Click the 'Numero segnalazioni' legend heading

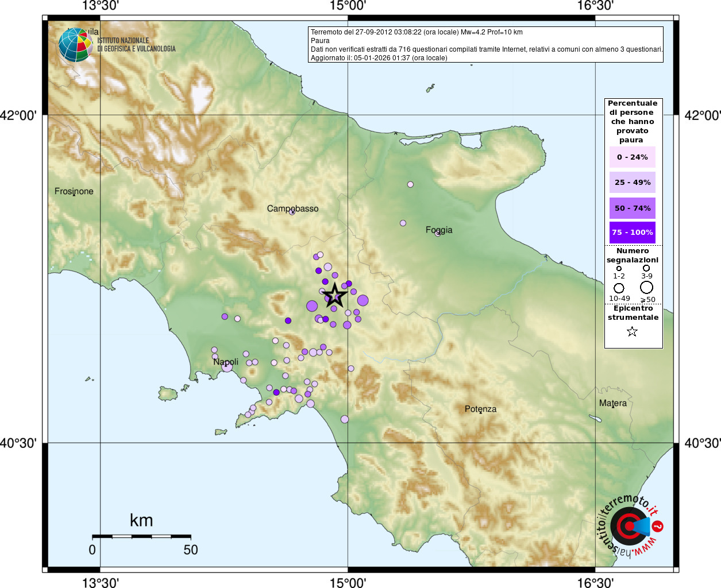633,255
